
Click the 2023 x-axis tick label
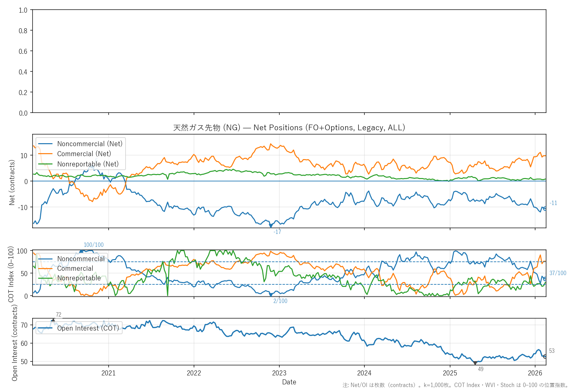coord(279,373)
